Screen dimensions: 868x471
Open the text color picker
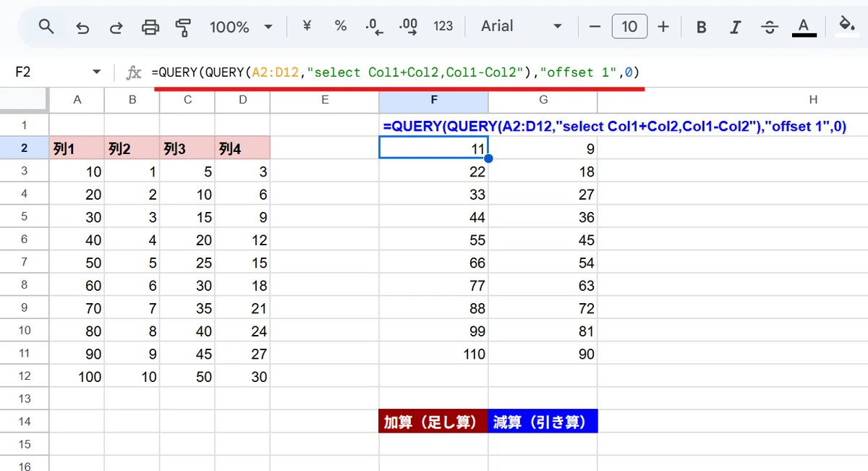tap(804, 27)
